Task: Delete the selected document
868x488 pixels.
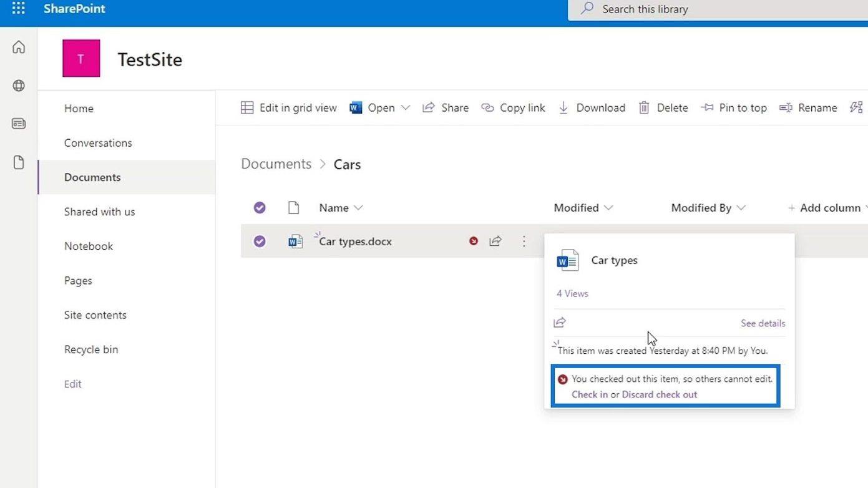Action: [663, 108]
